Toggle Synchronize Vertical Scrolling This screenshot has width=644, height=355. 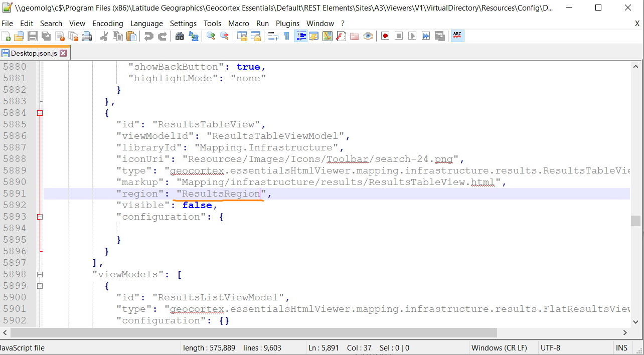[242, 36]
